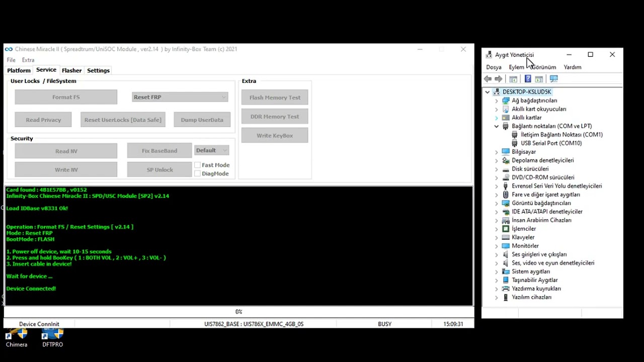Screen dimensions: 644x362
Task: Toggle the action pane icon in Device Manager toolbar
Action: (x=539, y=79)
